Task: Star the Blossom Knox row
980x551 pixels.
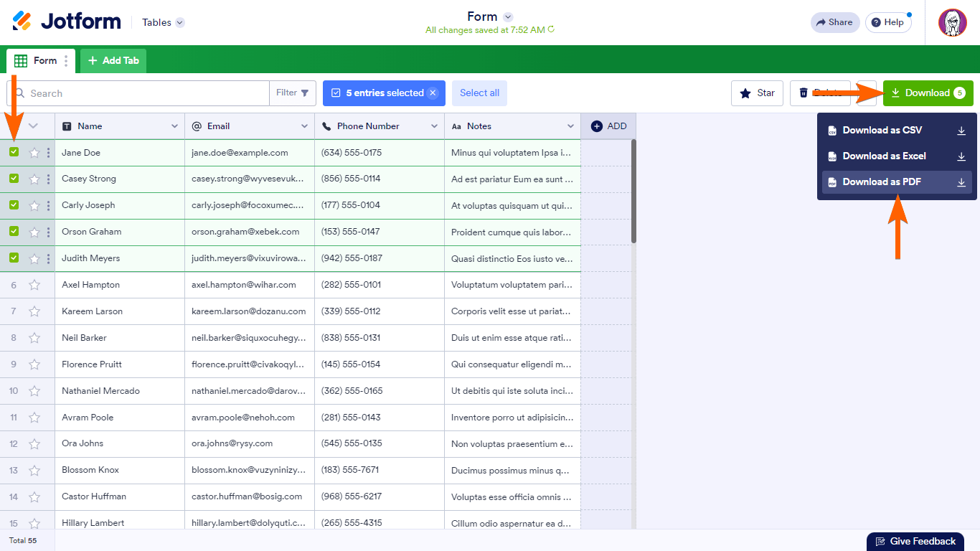Action: 34,471
